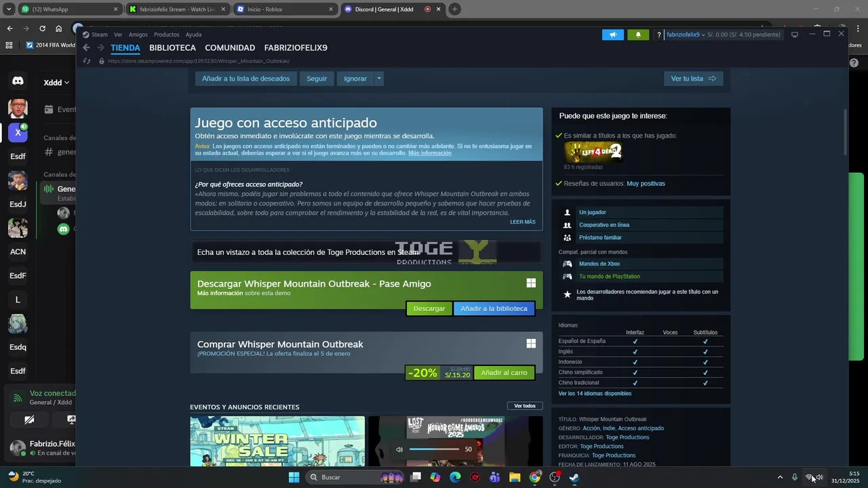Screen dimensions: 868x488
Task: Open Discord home logo in the sidebar
Action: pyautogui.click(x=18, y=81)
